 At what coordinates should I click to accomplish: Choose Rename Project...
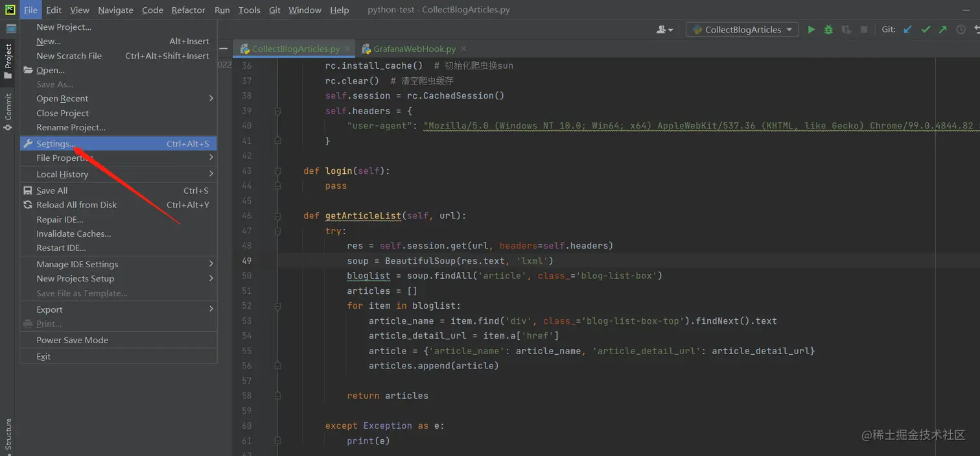119,127
